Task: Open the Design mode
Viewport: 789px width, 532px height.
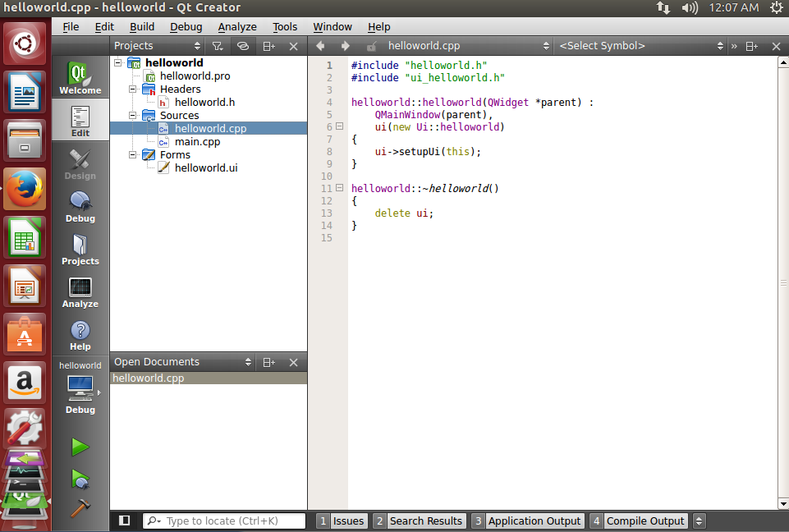Action: 80,163
